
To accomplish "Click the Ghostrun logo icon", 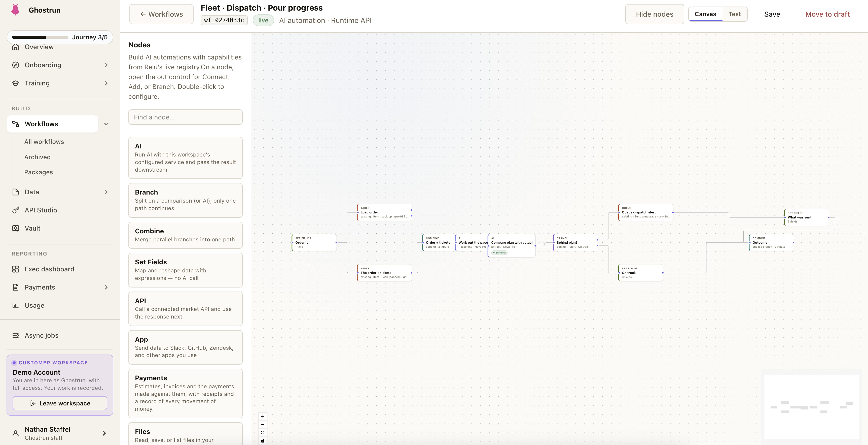I will tap(15, 10).
